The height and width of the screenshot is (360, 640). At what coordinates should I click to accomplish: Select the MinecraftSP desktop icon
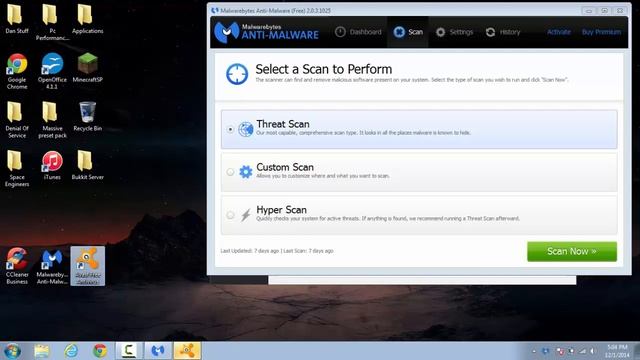[87, 68]
